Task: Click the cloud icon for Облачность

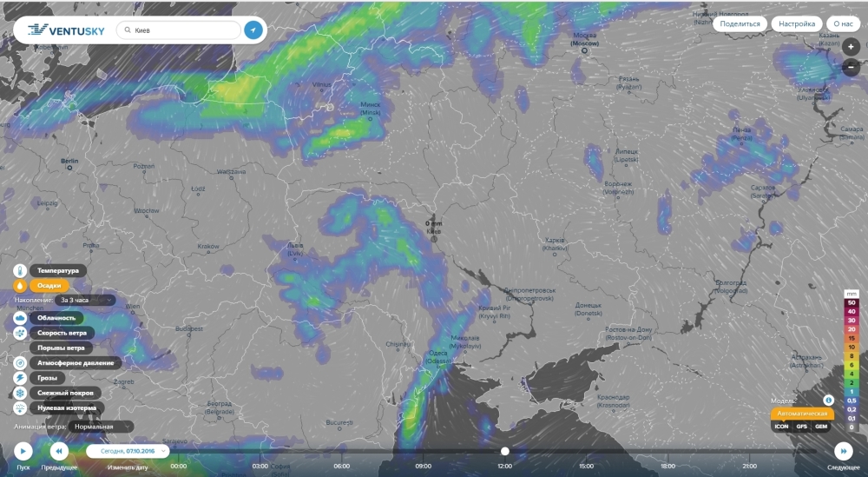Action: pyautogui.click(x=20, y=318)
